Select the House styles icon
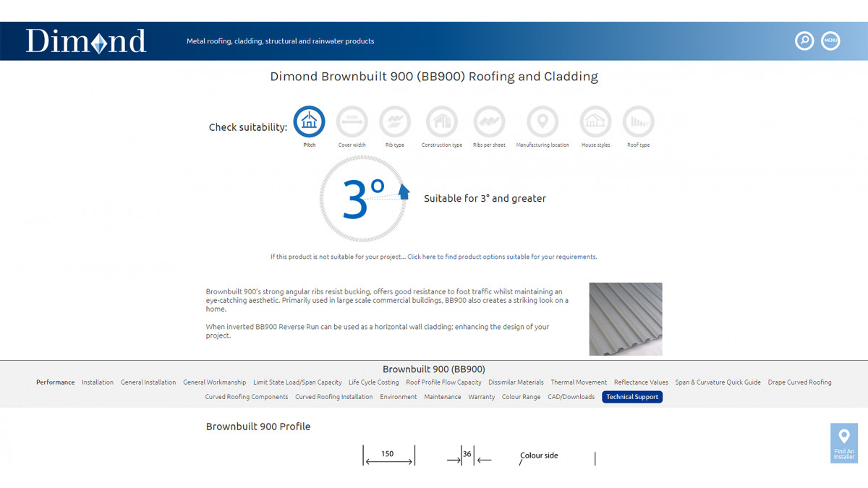The image size is (868, 488). [x=595, y=121]
